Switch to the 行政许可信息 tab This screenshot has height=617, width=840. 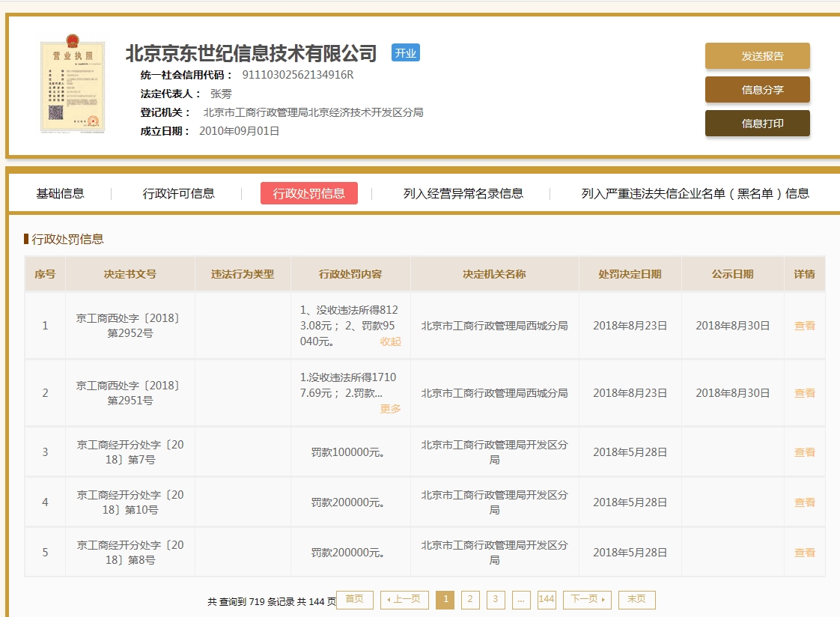(x=178, y=193)
